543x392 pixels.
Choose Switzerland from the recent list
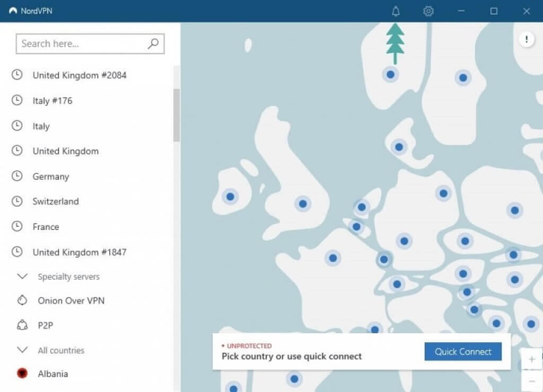(x=56, y=201)
